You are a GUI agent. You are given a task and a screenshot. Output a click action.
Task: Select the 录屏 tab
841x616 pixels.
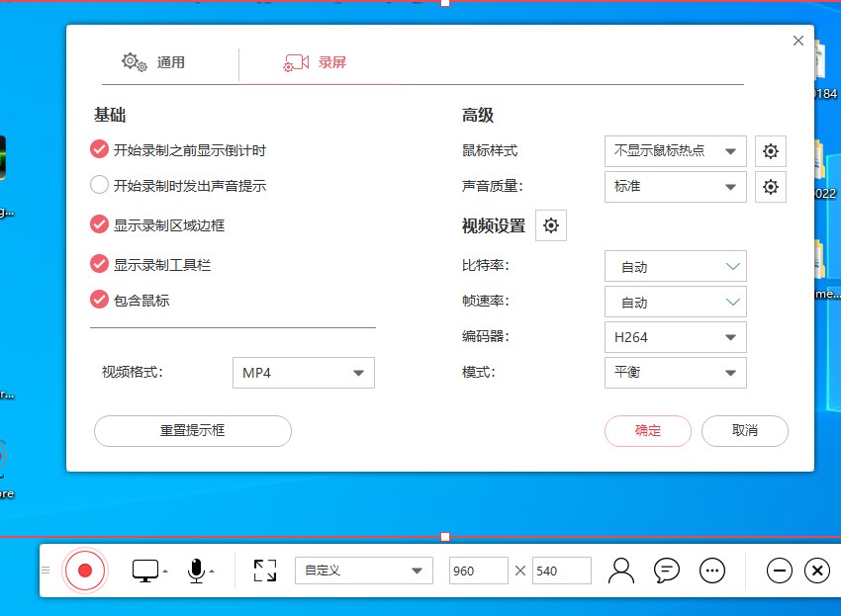(x=316, y=62)
